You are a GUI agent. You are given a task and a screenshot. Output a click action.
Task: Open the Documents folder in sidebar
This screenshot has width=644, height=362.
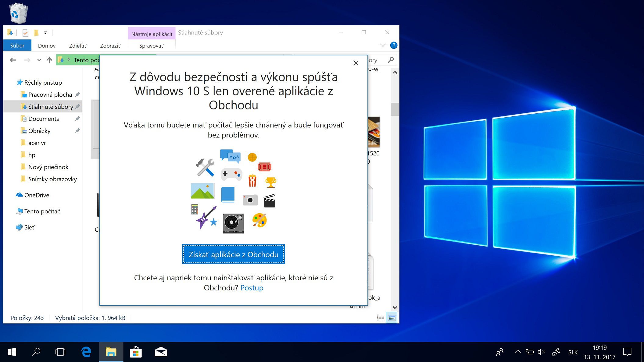(x=43, y=119)
